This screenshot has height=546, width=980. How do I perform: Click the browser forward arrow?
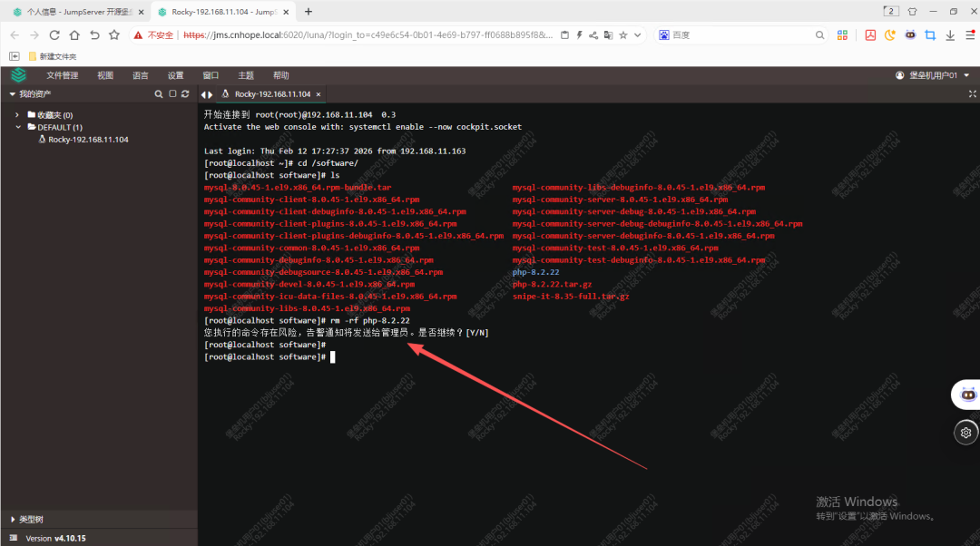(34, 35)
